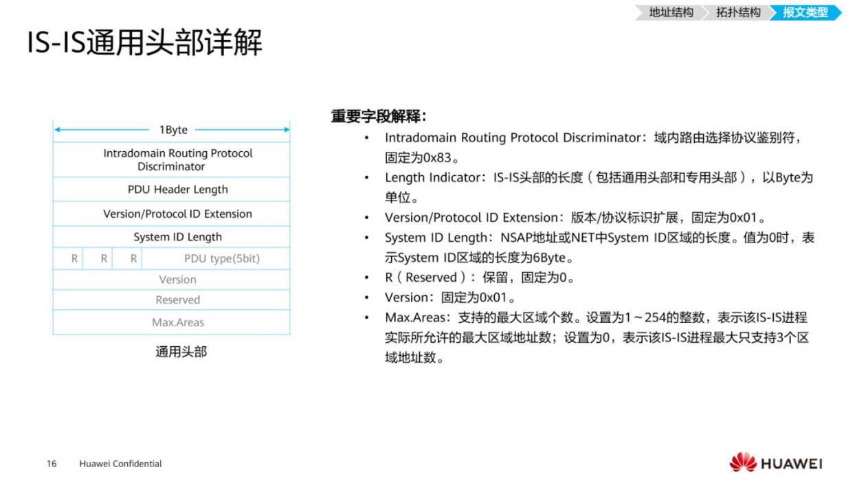The image size is (868, 485).
Task: Click the PDU Header Length cell
Action: 171,189
